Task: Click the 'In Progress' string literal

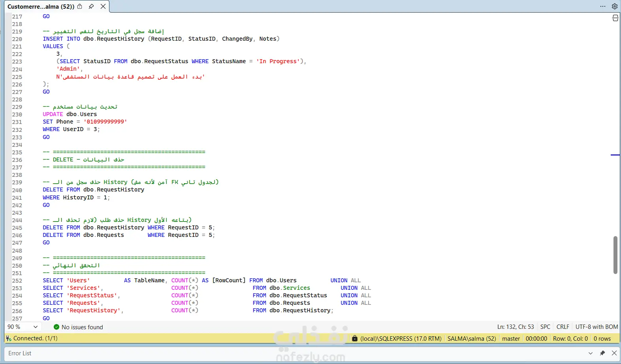Action: coord(278,61)
